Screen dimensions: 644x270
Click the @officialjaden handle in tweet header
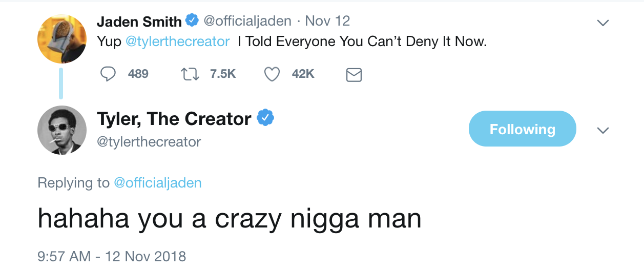tap(247, 21)
